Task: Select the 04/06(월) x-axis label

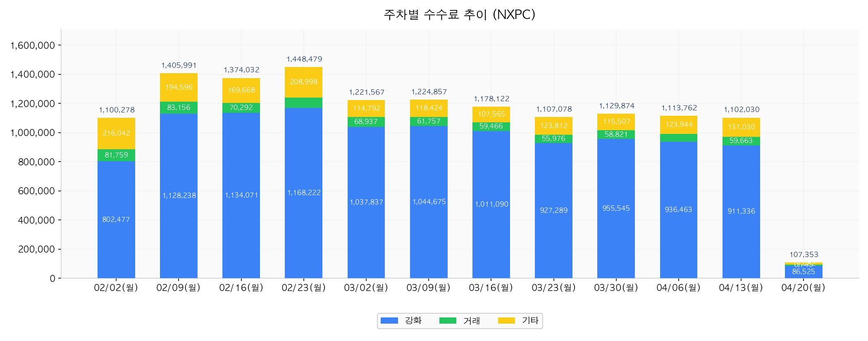Action: 679,288
